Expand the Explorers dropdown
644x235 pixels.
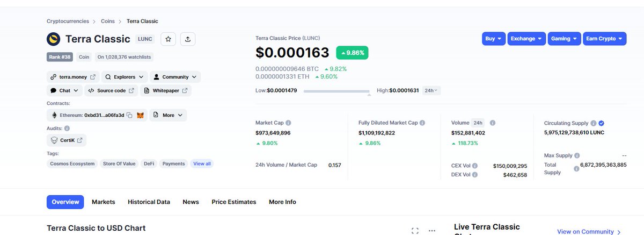click(x=124, y=77)
